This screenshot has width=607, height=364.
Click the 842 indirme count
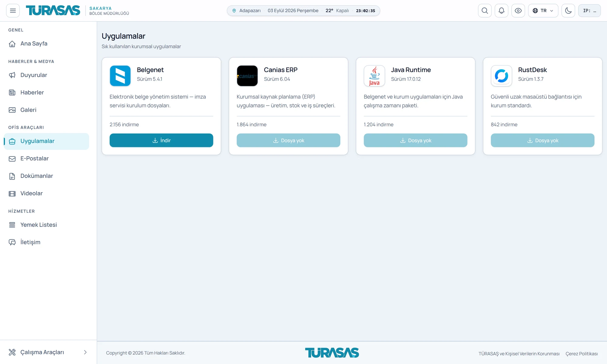coord(504,125)
